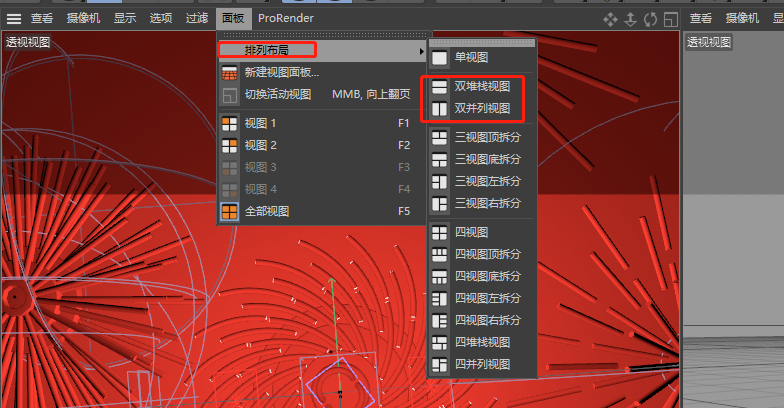
Task: Click the 全部视图 orange grid icon
Action: click(230, 212)
